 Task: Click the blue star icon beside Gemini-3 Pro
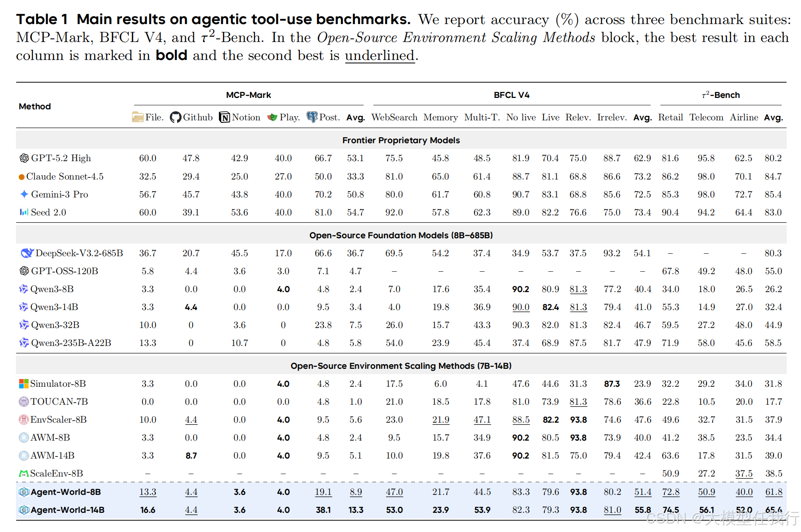24,194
